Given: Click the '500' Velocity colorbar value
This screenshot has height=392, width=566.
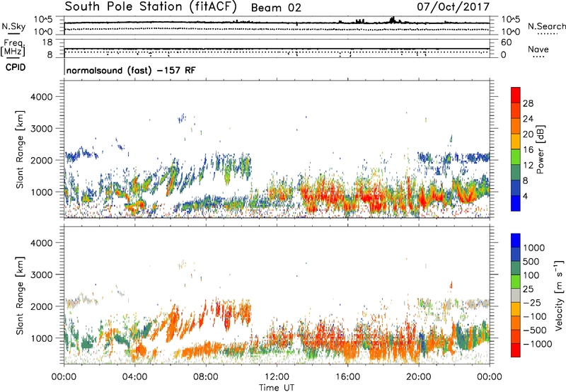Looking at the screenshot, I should coord(531,262).
